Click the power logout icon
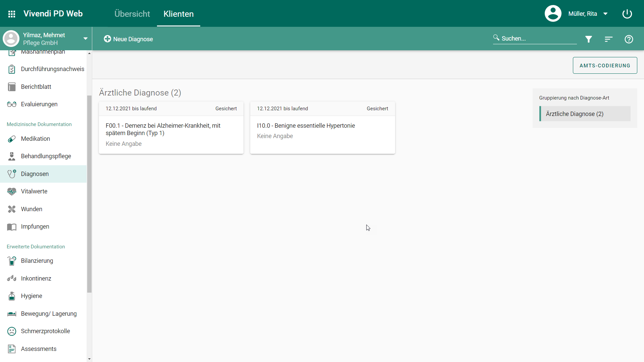The image size is (644, 362). tap(627, 14)
